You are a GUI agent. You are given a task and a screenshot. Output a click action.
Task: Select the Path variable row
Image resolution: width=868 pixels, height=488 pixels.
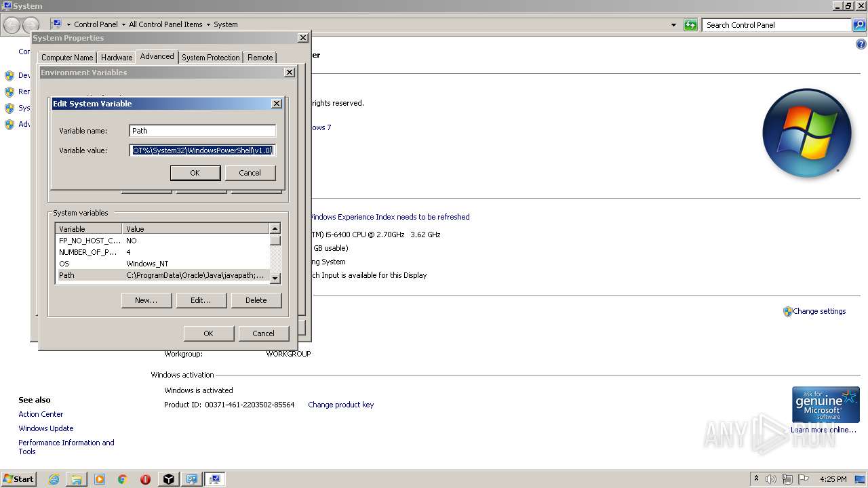tap(163, 275)
